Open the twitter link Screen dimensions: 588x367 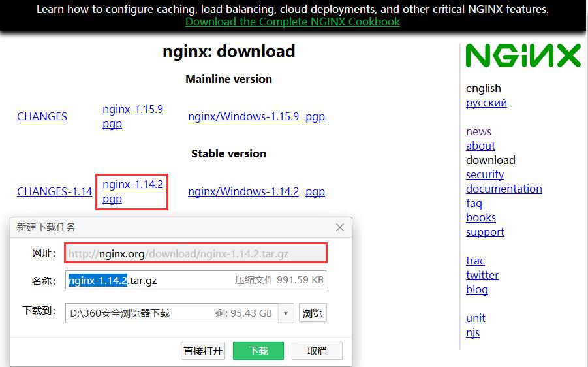point(482,275)
